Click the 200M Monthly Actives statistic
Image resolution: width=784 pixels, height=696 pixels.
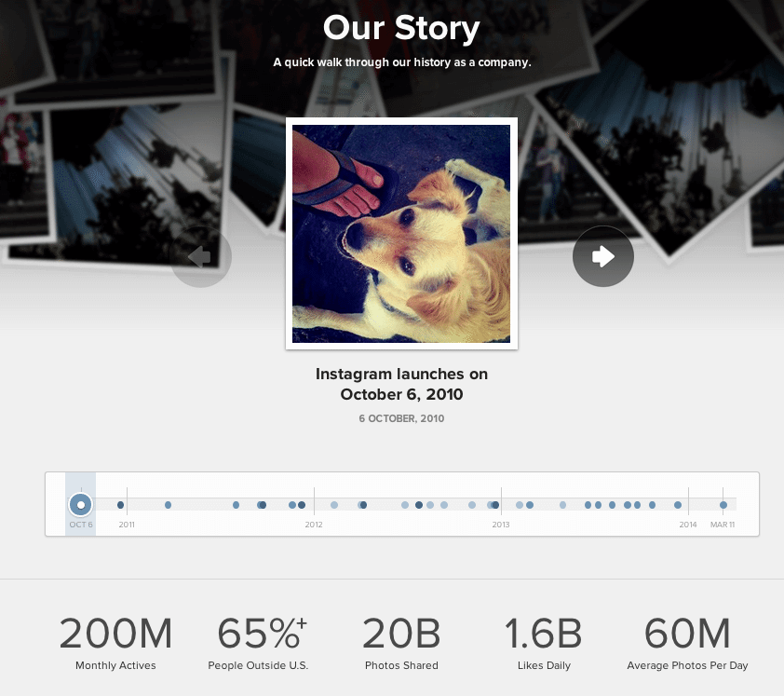pos(115,643)
